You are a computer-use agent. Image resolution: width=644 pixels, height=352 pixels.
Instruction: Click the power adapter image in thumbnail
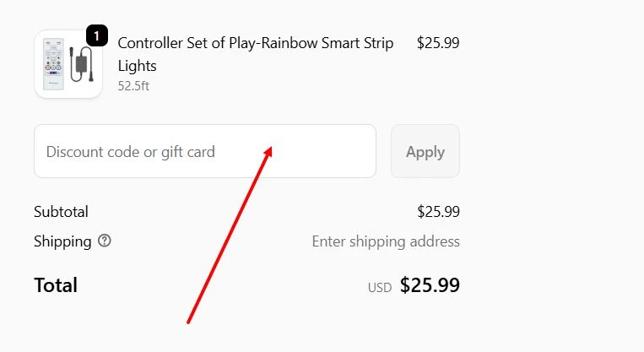(82, 65)
